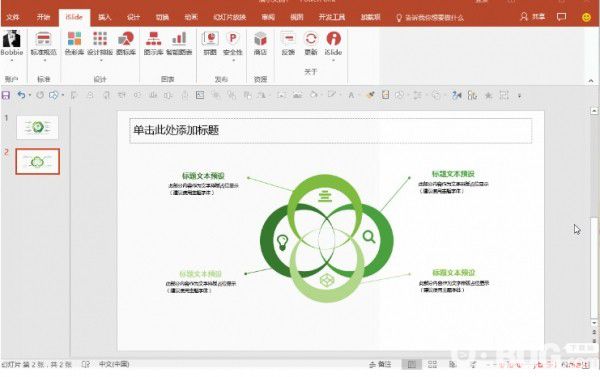Image resolution: width=600 pixels, height=377 pixels.
Task: Click the star animation icon in toolbar
Action: [x=488, y=95]
